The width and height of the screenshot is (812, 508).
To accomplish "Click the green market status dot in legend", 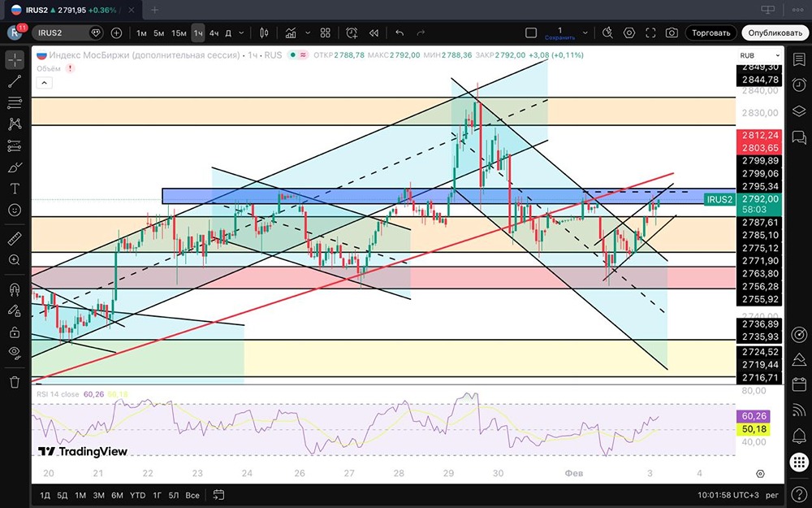I will 293,55.
